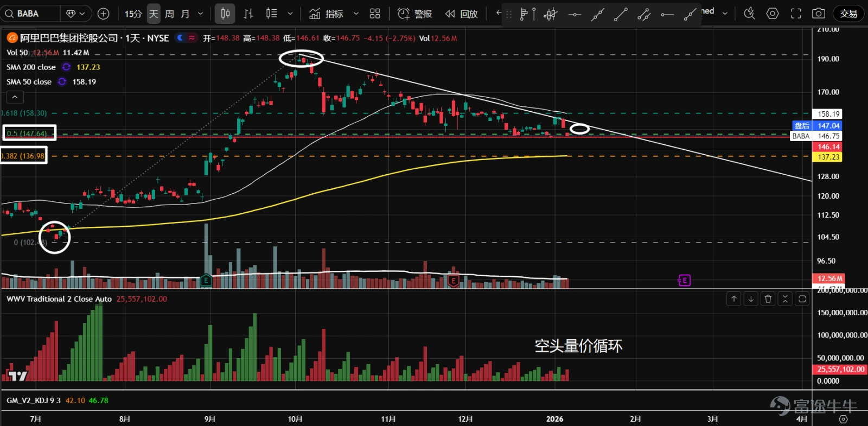The height and width of the screenshot is (426, 868).
Task: Select the SMA 50 close indicator legend
Action: pos(29,82)
